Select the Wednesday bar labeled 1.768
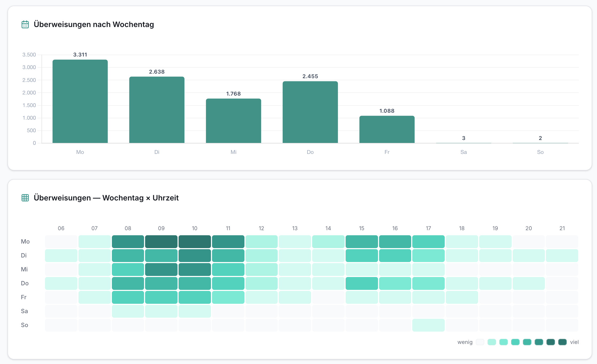This screenshot has width=597, height=364. 233,121
